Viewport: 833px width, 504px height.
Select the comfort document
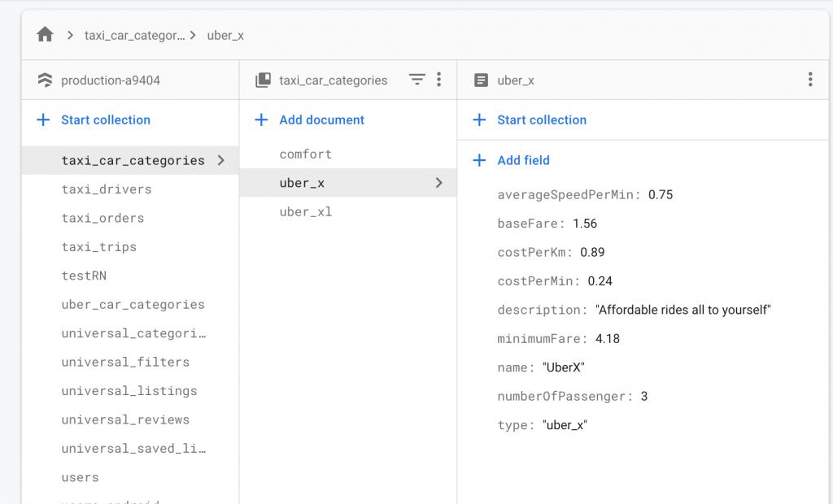tap(306, 154)
